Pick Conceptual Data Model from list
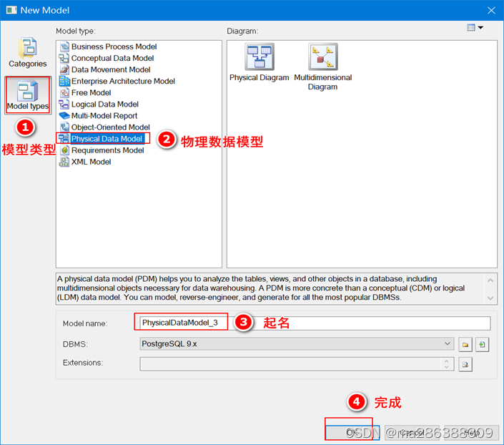This screenshot has height=445, width=504. [112, 58]
